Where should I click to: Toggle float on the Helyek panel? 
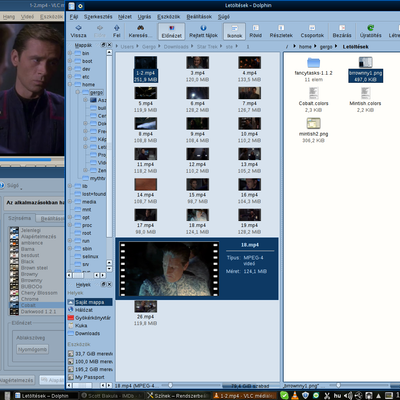tap(103, 284)
